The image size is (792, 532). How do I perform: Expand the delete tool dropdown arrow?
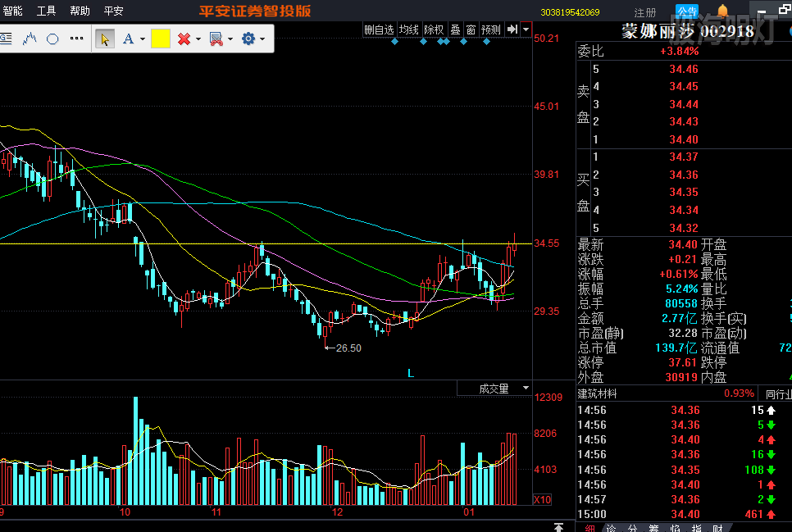click(x=198, y=39)
